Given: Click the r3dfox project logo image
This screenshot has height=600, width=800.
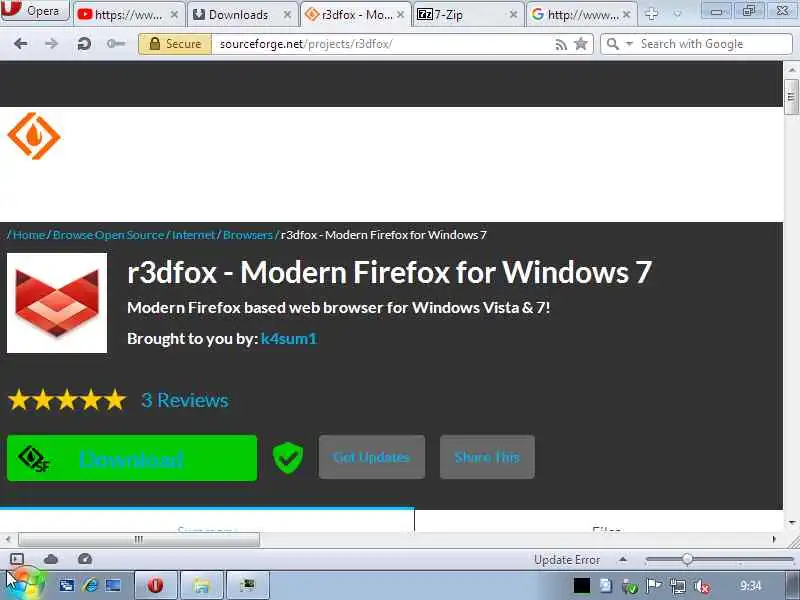Looking at the screenshot, I should coord(57,303).
